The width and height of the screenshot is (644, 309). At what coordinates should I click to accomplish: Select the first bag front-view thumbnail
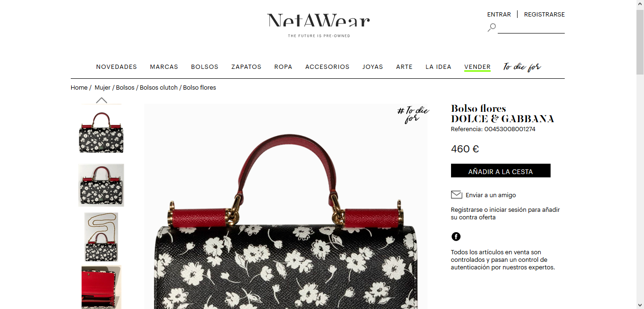click(x=101, y=133)
